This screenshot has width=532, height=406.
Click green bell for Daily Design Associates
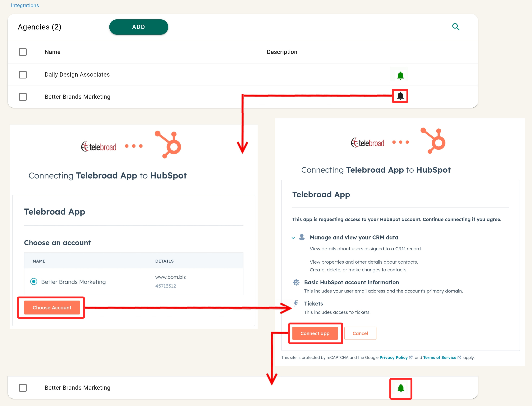pyautogui.click(x=400, y=75)
